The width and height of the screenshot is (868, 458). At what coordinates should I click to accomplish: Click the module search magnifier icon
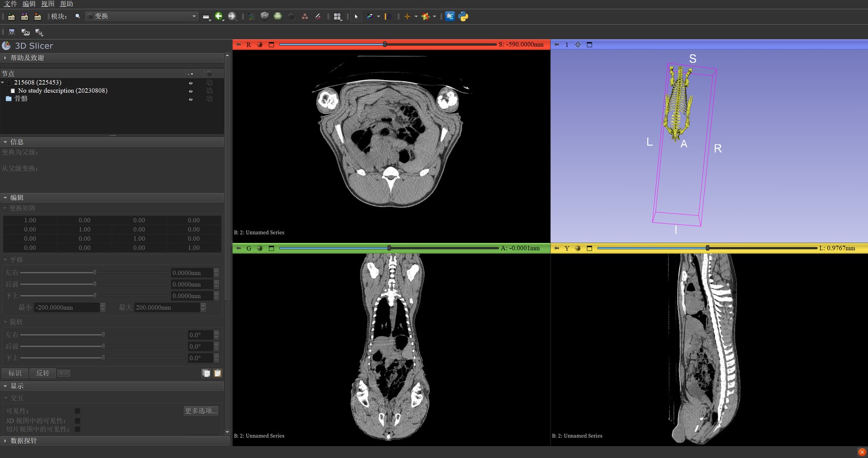pos(78,16)
